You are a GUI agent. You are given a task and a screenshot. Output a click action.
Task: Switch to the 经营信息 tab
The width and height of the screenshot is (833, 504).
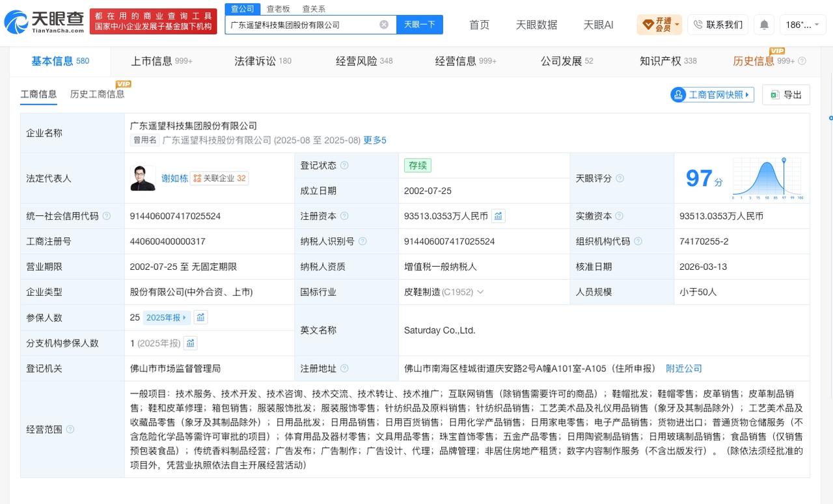pos(466,61)
